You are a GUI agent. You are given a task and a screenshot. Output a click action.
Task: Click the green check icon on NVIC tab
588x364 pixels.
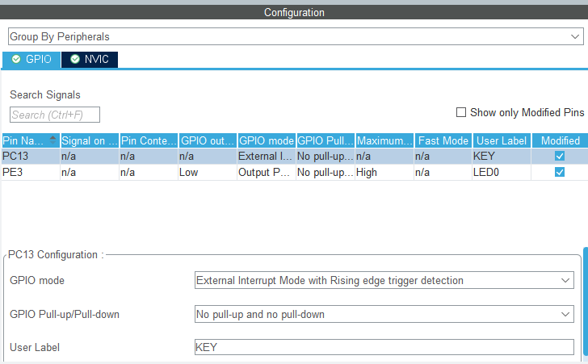(75, 59)
